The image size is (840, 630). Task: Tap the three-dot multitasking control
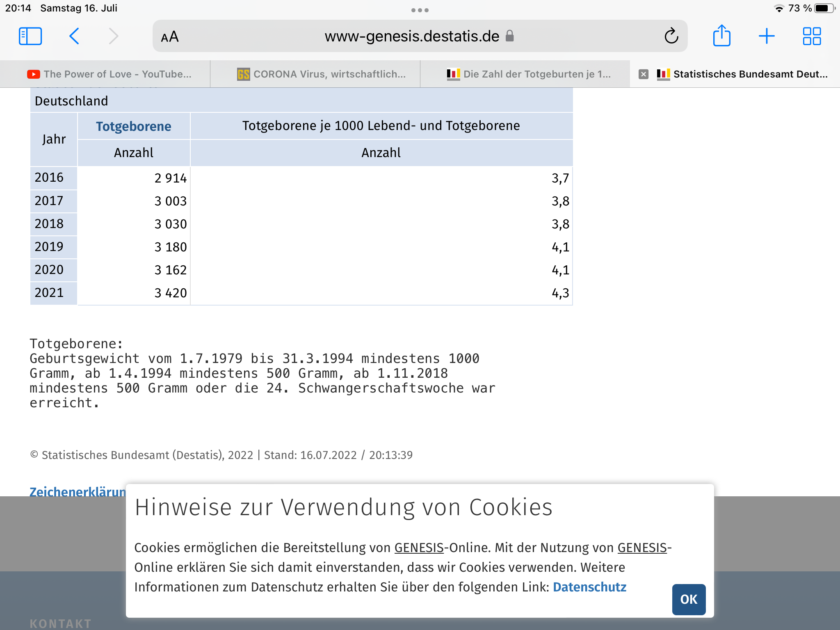pyautogui.click(x=420, y=10)
